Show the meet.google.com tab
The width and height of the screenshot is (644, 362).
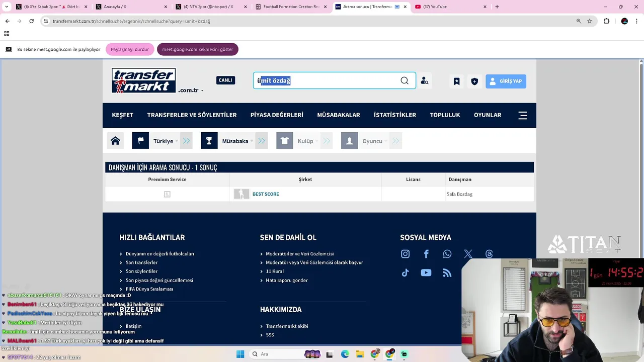coord(197,49)
